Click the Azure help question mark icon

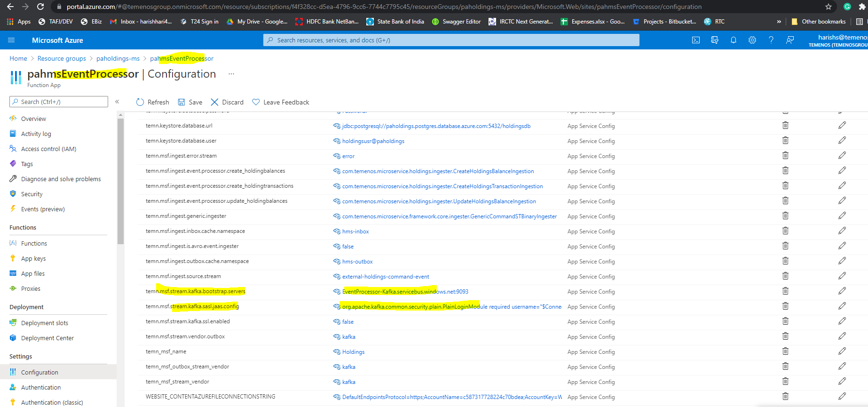coord(771,40)
